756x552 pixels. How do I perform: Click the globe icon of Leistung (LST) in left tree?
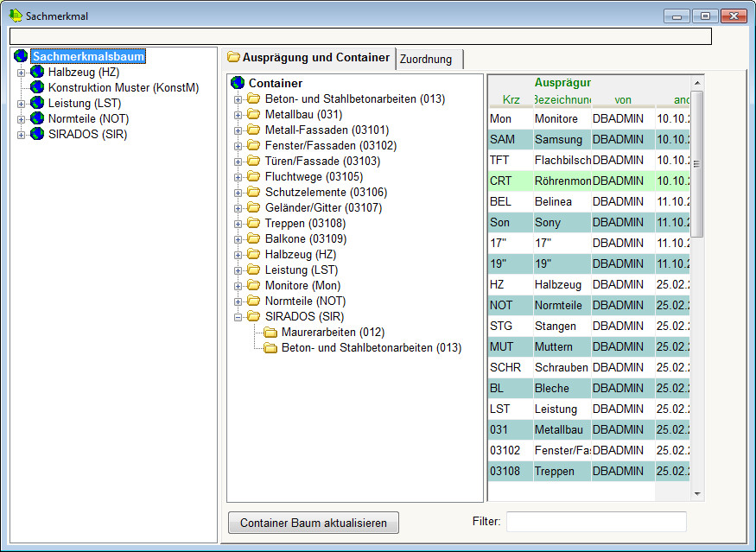(x=37, y=103)
